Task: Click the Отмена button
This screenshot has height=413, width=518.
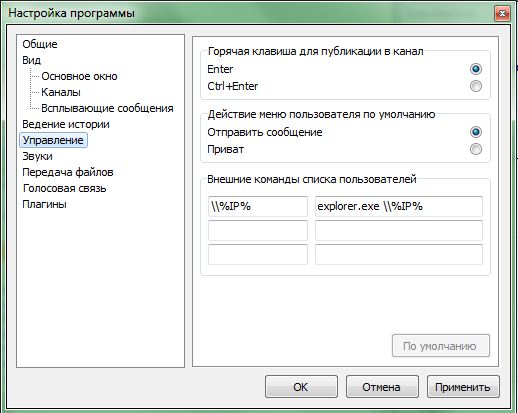Action: tap(382, 387)
